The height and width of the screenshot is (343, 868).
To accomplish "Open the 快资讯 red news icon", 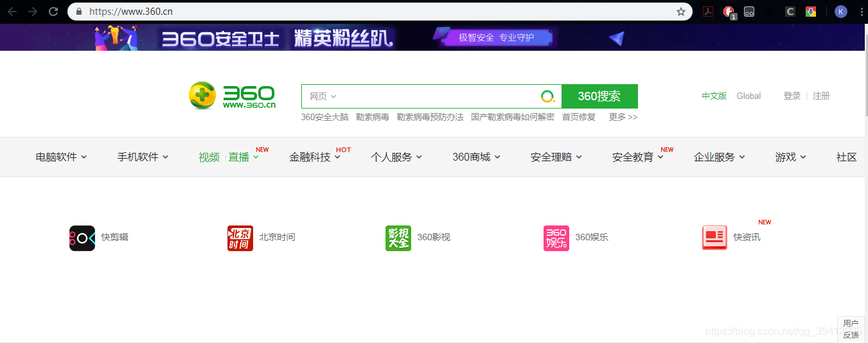I will (714, 238).
